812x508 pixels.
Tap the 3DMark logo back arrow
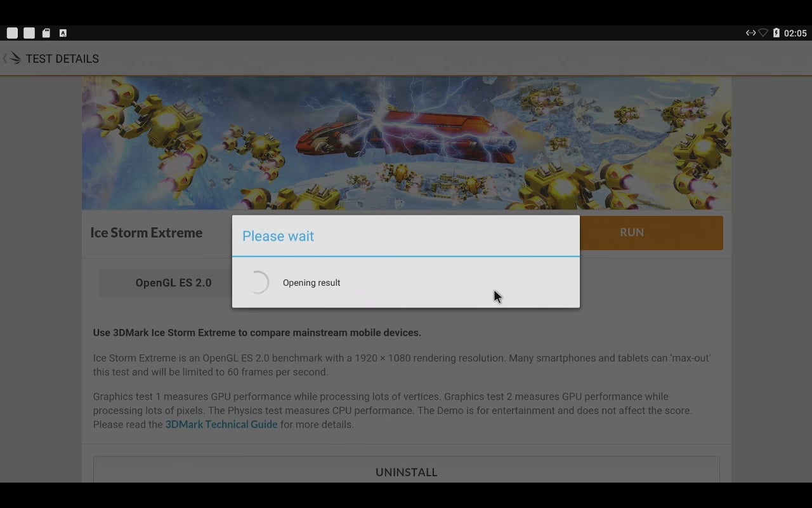pos(12,58)
